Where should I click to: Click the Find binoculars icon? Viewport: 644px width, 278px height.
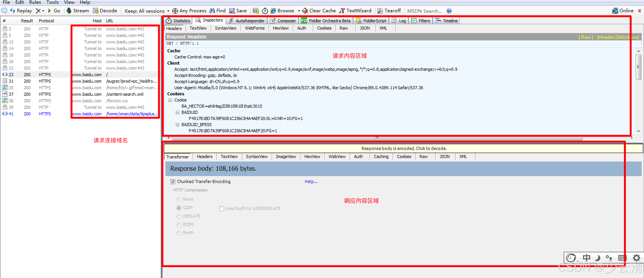tap(212, 11)
